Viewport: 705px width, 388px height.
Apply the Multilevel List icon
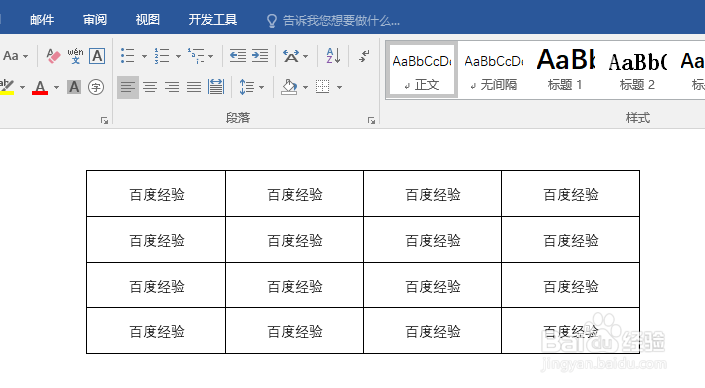(196, 56)
